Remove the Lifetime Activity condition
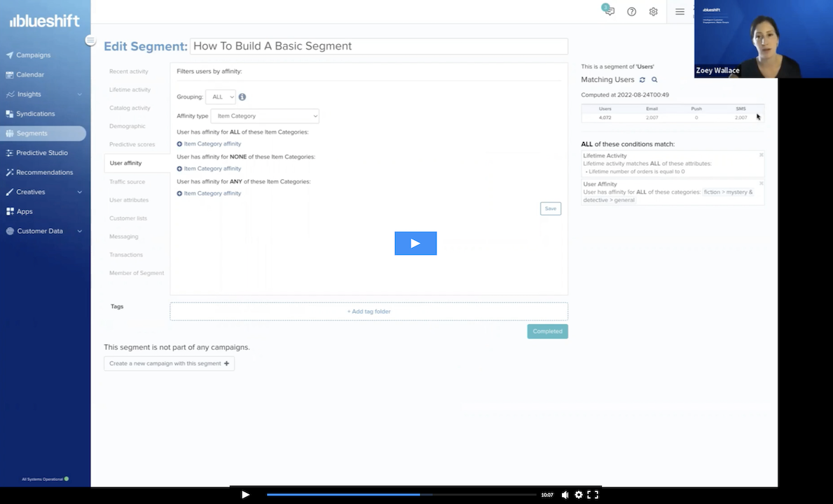The width and height of the screenshot is (833, 504). pyautogui.click(x=762, y=155)
